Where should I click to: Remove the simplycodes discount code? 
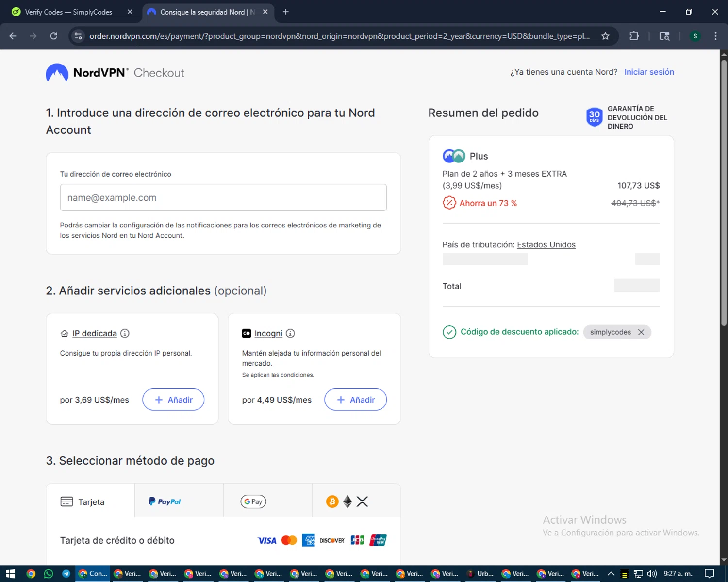click(641, 332)
